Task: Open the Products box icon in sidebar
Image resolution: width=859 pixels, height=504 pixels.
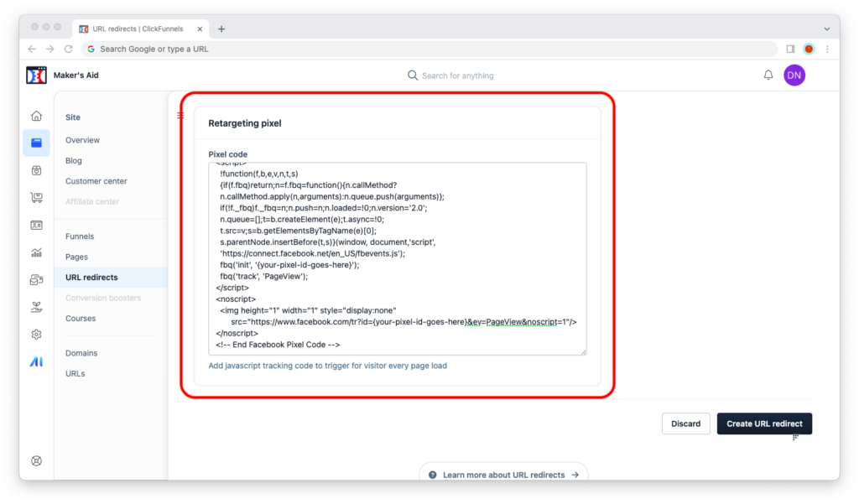Action: pyautogui.click(x=36, y=170)
